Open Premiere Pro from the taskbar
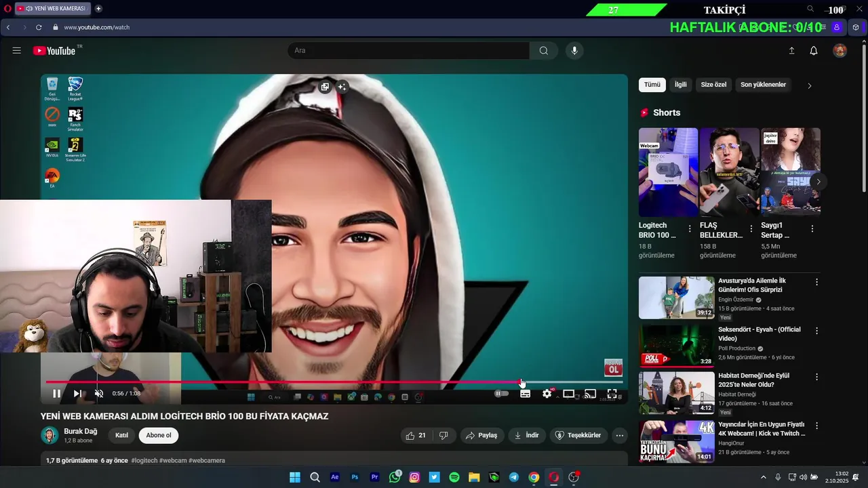The height and width of the screenshot is (488, 868). tap(374, 477)
